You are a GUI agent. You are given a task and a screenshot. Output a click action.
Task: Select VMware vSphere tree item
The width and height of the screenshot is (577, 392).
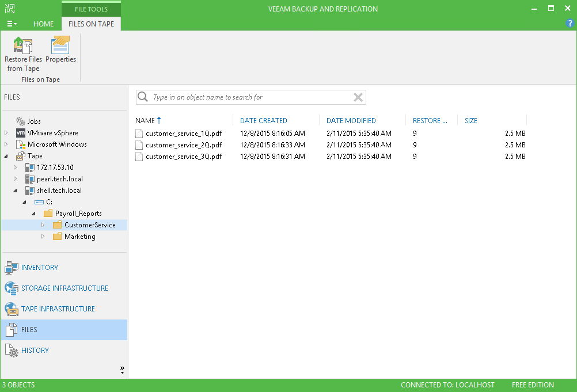52,133
